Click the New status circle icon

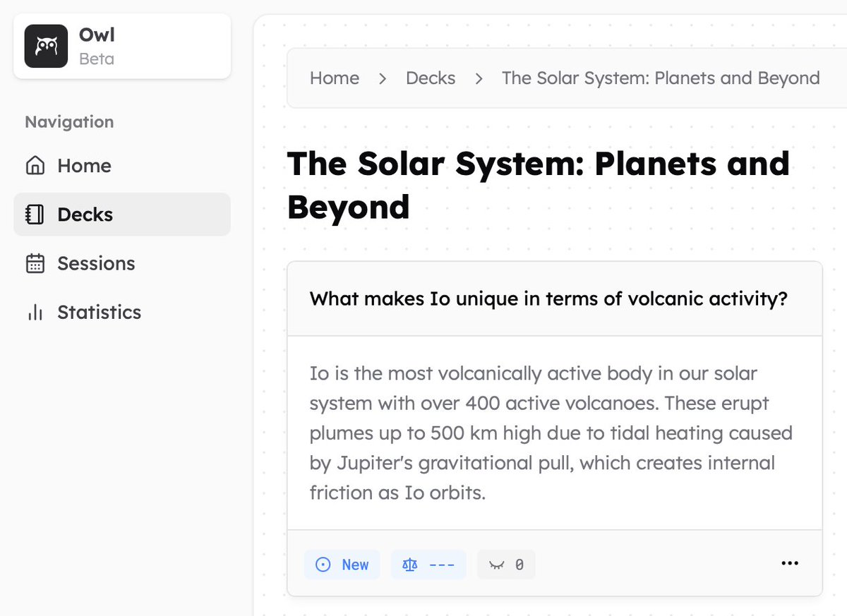pyautogui.click(x=323, y=564)
